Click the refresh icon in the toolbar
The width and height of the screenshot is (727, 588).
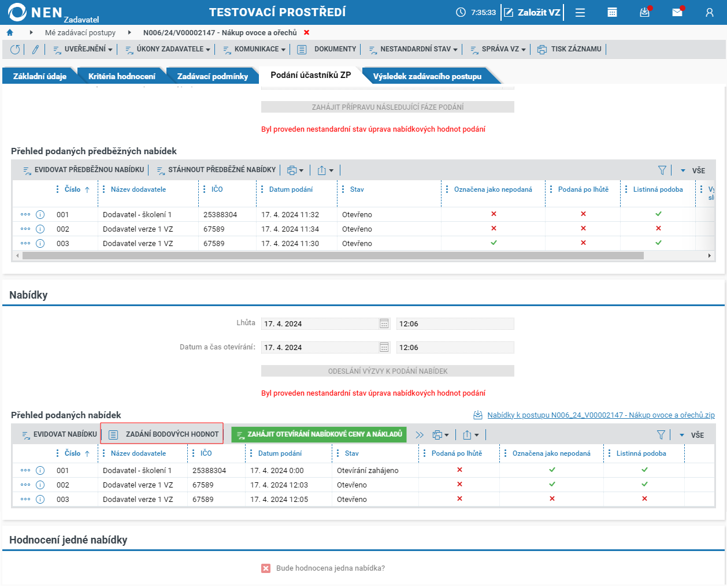coord(15,50)
